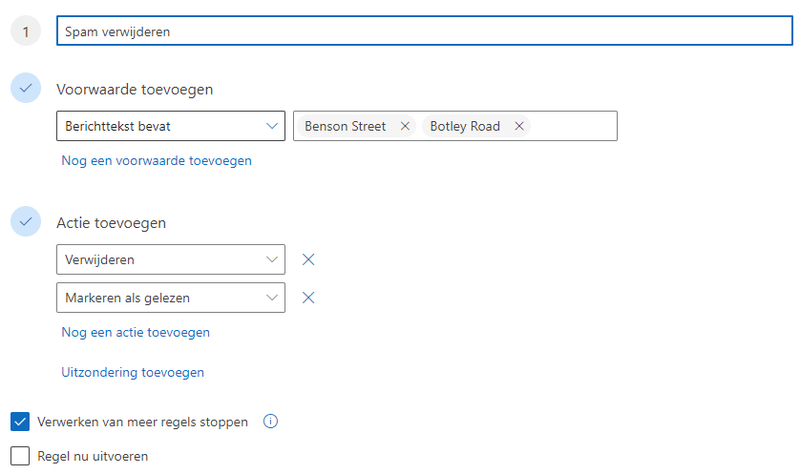Uncheck Verwerken van meer regels stoppen
The height and width of the screenshot is (474, 800).
pyautogui.click(x=20, y=422)
